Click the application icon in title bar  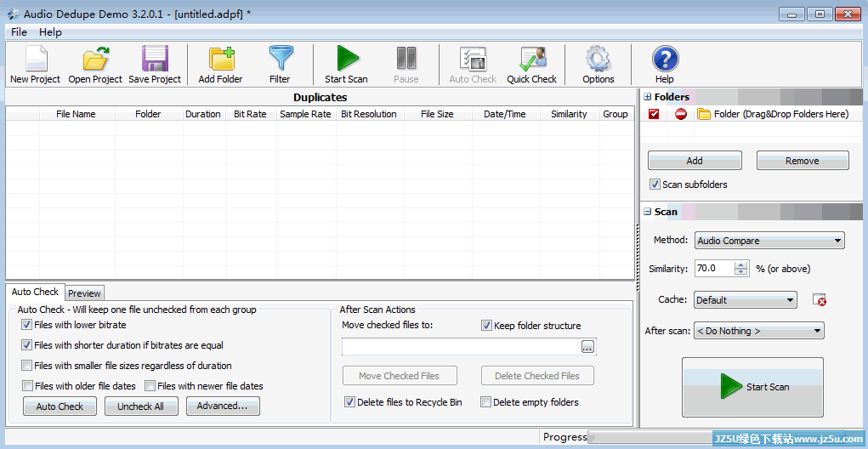[x=14, y=14]
